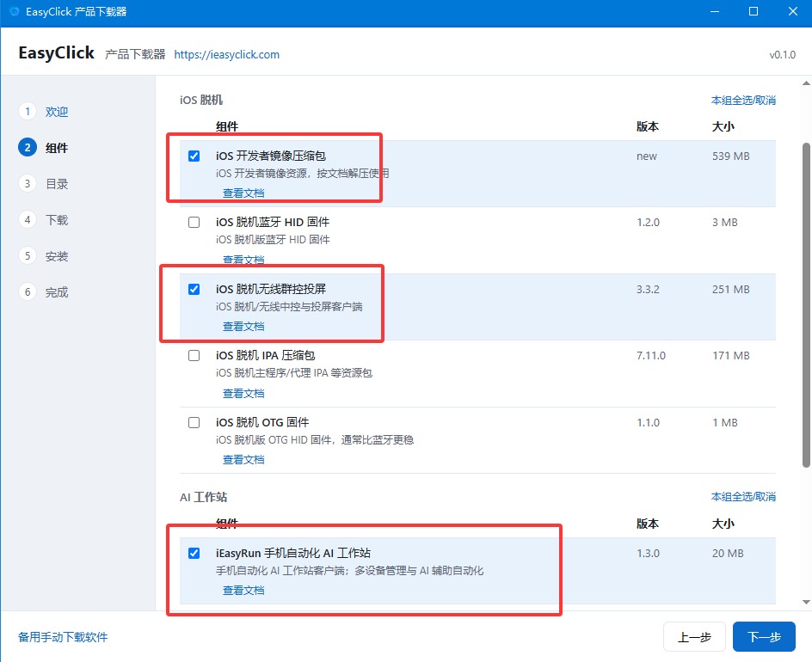
Task: Check iOS 脱机 OTG 固件 checkbox
Action: [194, 422]
